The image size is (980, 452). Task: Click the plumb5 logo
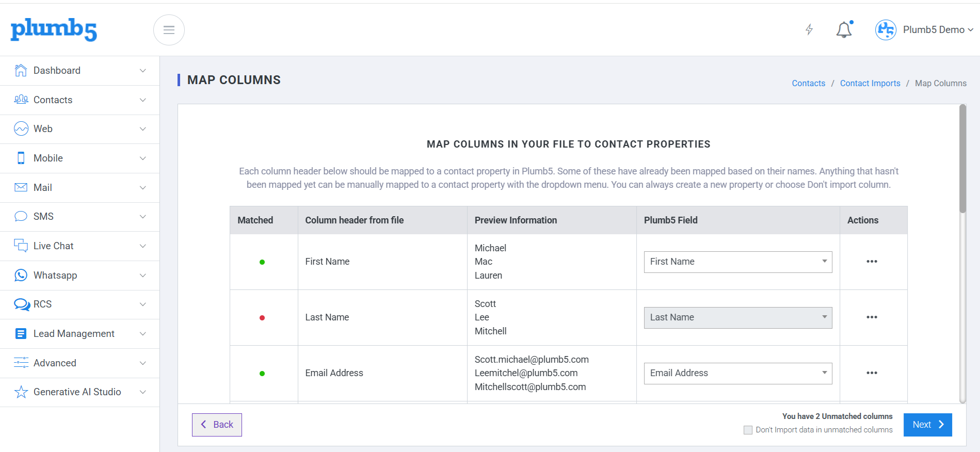coord(54,30)
